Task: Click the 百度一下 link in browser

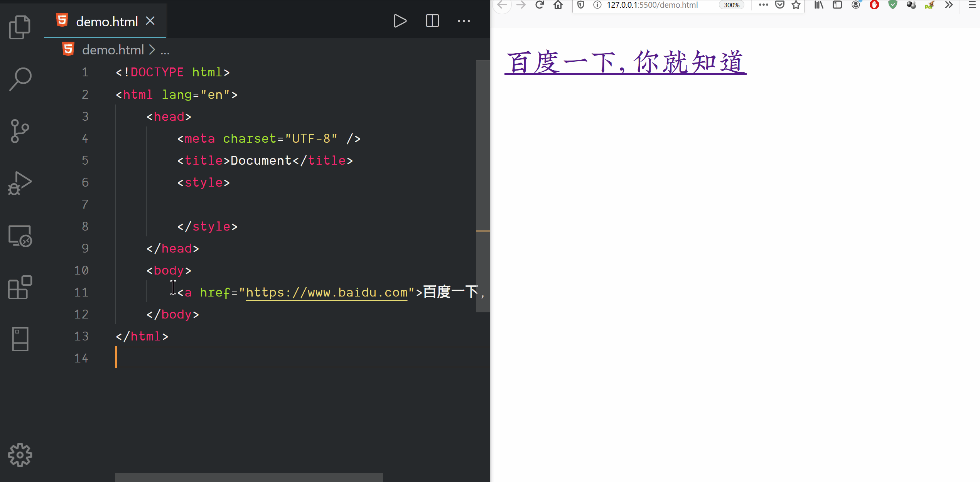Action: 625,62
